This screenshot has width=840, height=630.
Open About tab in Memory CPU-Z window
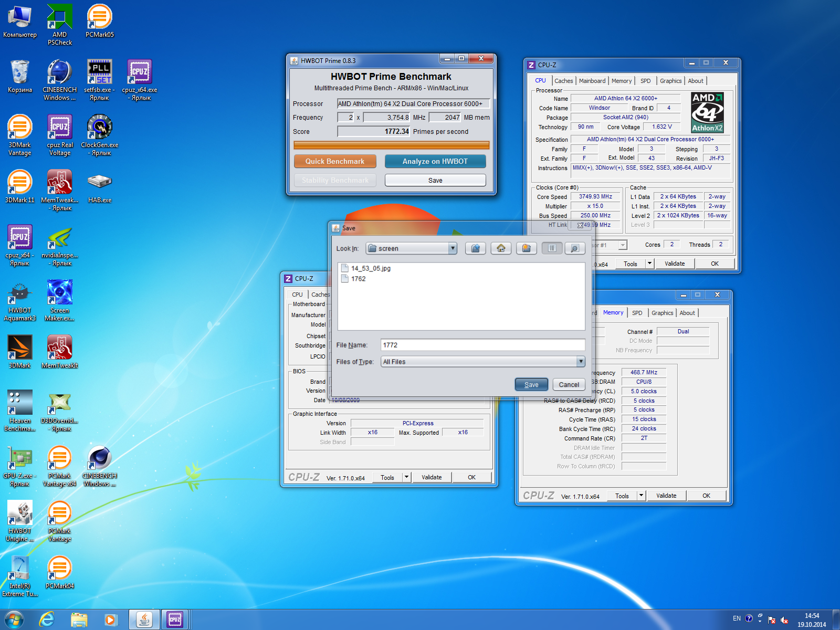687,313
